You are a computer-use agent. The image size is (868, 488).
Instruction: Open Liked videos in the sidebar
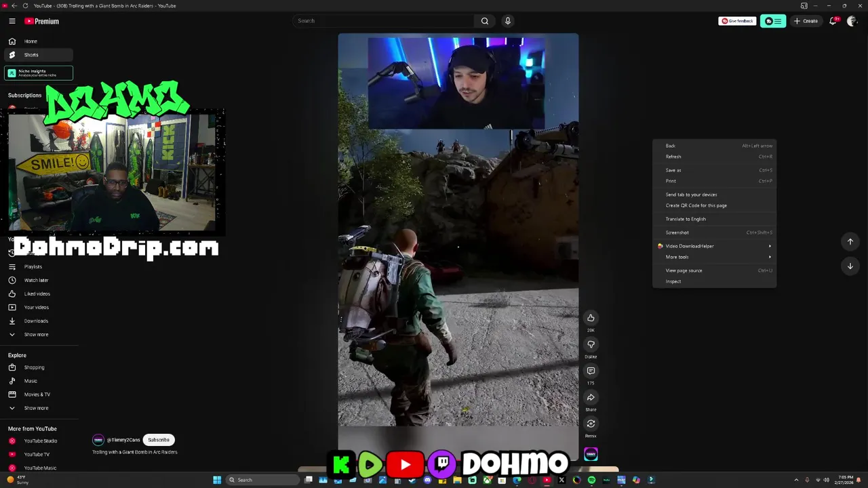(x=38, y=293)
